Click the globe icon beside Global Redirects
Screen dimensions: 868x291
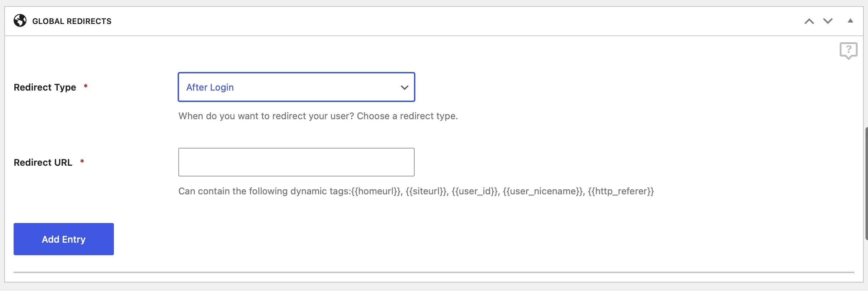pyautogui.click(x=20, y=21)
